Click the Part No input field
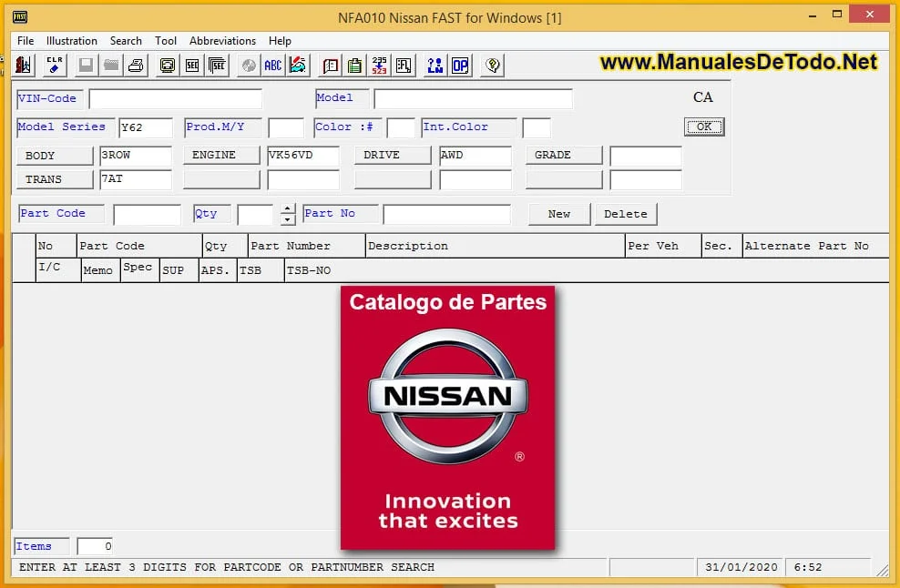 [x=446, y=215]
